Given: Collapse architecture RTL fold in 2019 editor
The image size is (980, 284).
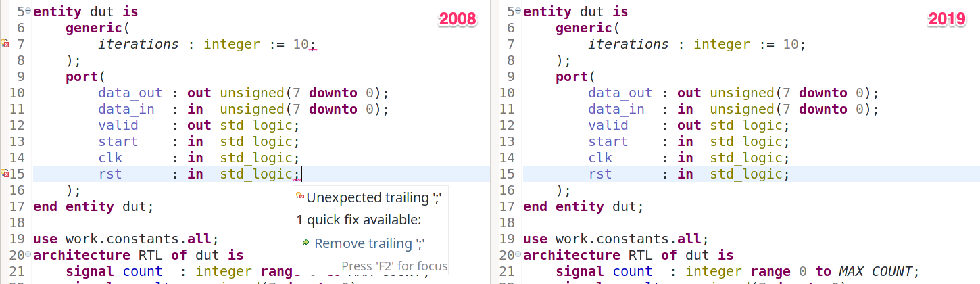Looking at the screenshot, I should click(518, 255).
